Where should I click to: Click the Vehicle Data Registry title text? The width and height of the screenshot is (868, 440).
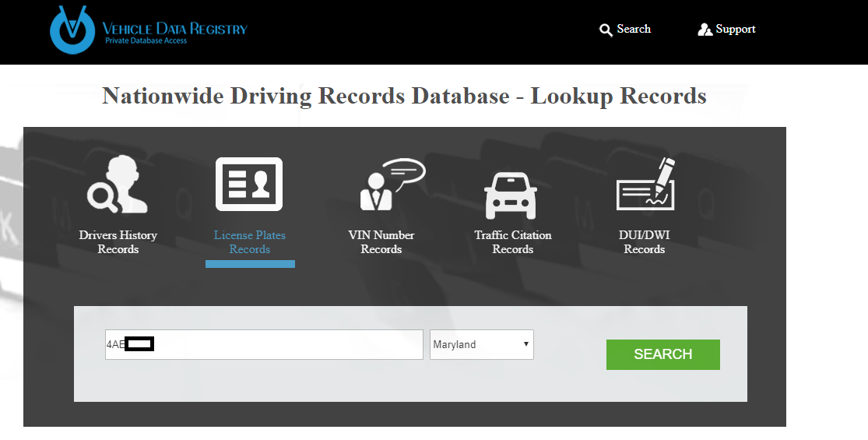pyautogui.click(x=174, y=29)
